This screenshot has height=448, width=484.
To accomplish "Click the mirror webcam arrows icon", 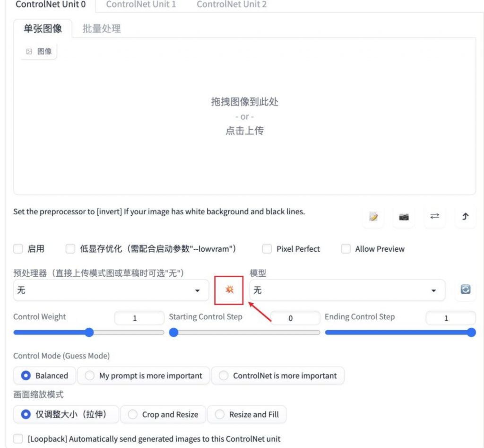I will 434,217.
